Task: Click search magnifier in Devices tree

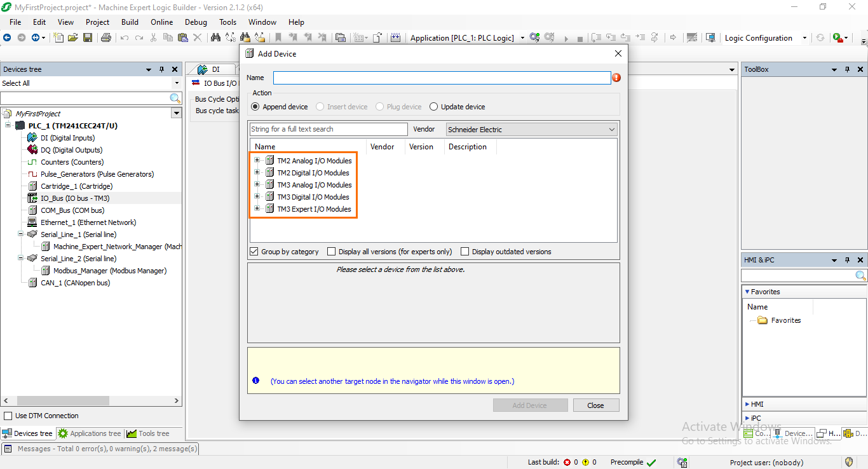Action: point(175,99)
